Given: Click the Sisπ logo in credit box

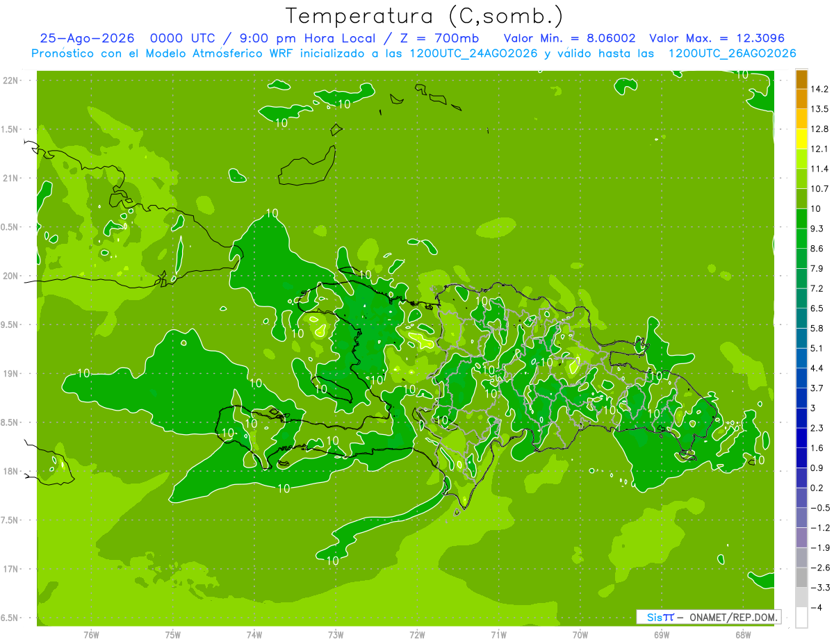Looking at the screenshot, I should [x=660, y=617].
